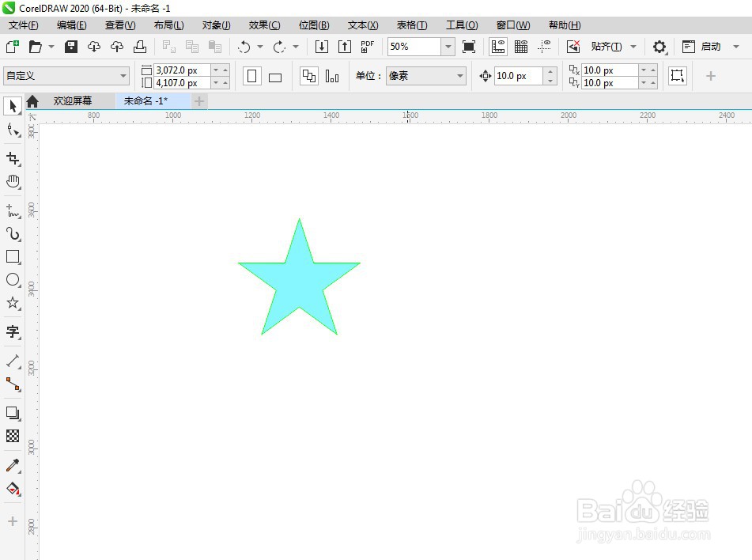752x560 pixels.
Task: Add new document tab plus
Action: coord(199,100)
